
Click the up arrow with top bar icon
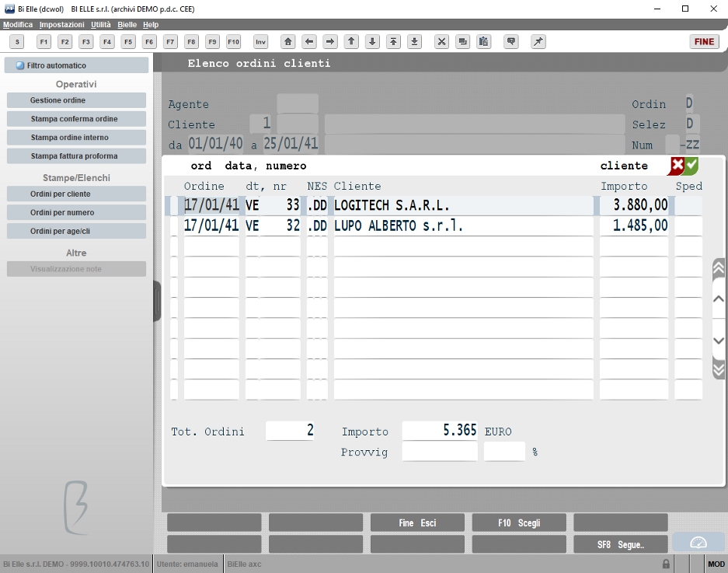coord(393,42)
